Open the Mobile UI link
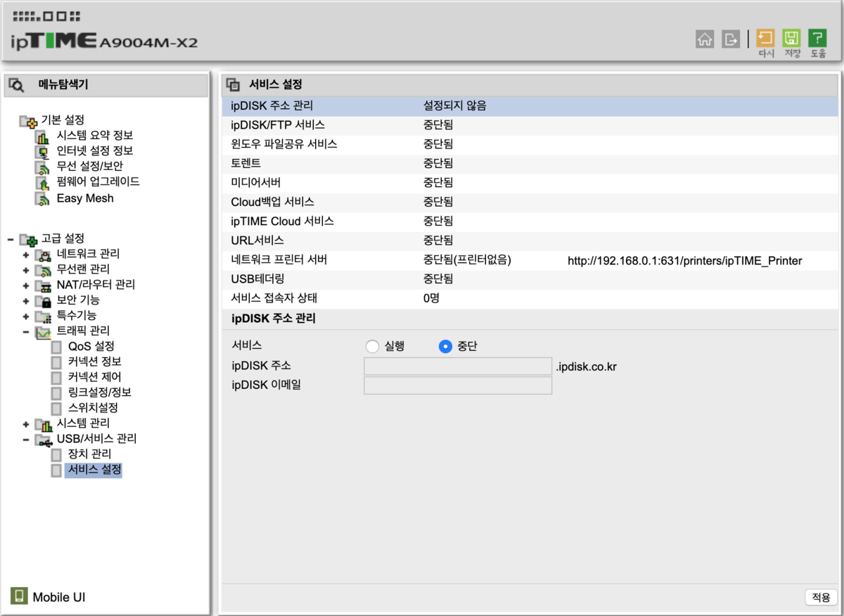844x616 pixels. (59, 597)
